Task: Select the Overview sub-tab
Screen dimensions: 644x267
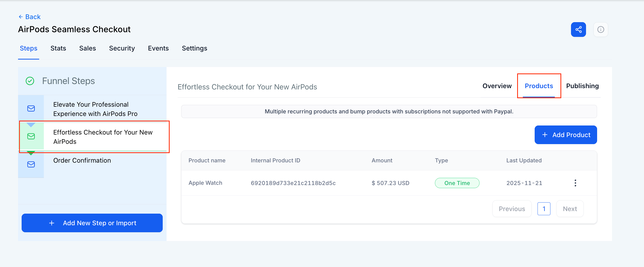Action: click(497, 86)
